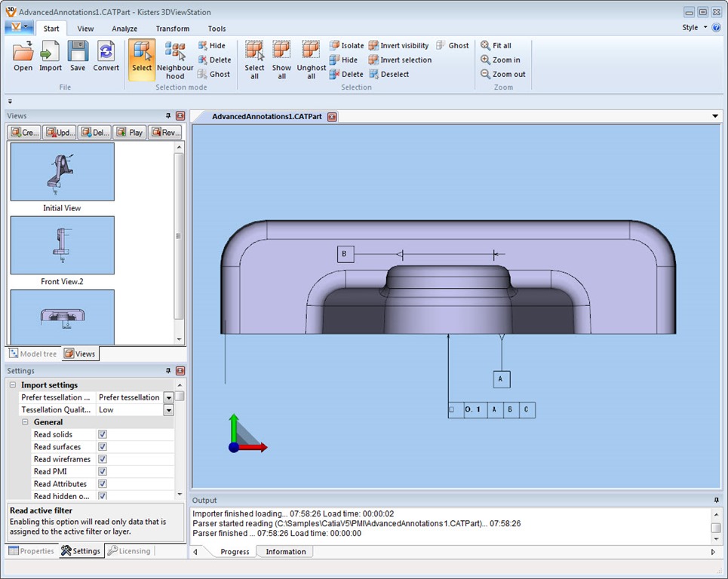The image size is (728, 579).
Task: Save the model using Save icon
Action: [x=78, y=56]
